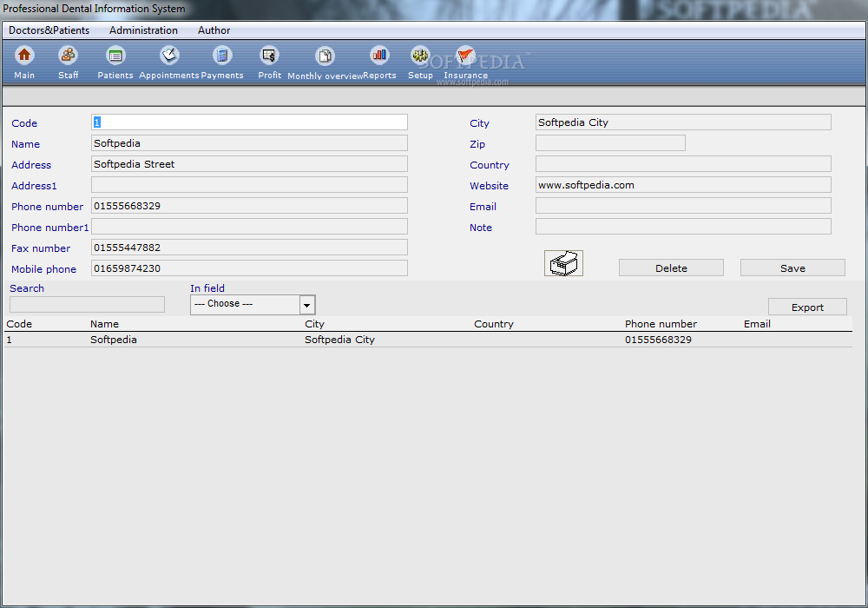Click the Mobile phone field 01659874230

pos(249,268)
